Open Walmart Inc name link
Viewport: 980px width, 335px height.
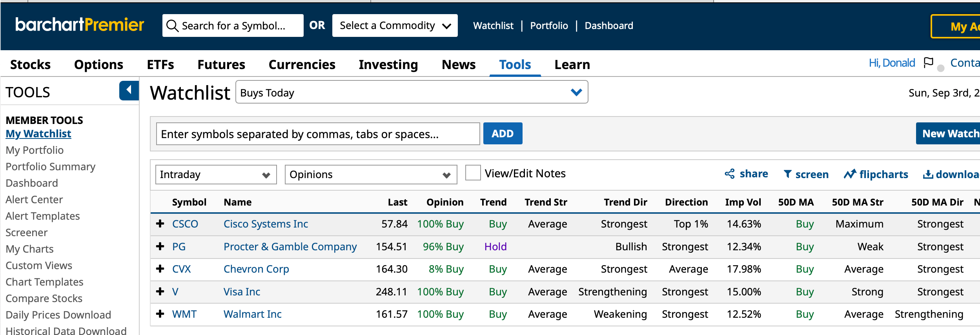tap(253, 314)
